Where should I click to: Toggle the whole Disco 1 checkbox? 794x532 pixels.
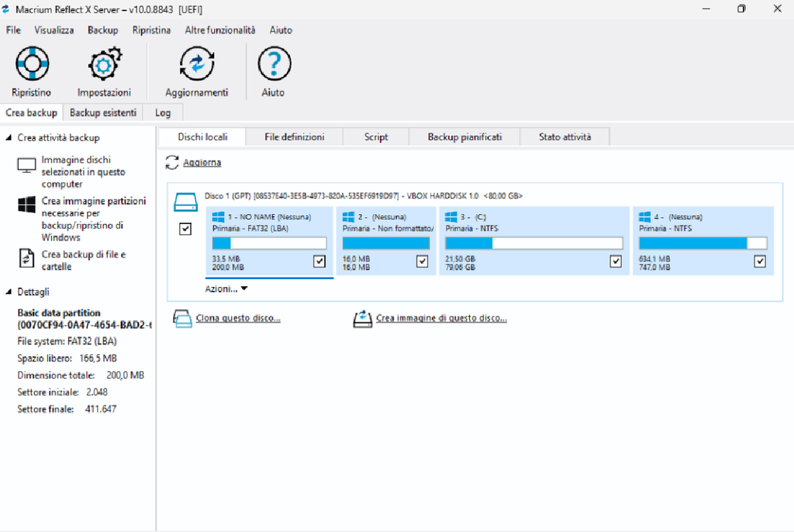coord(185,229)
